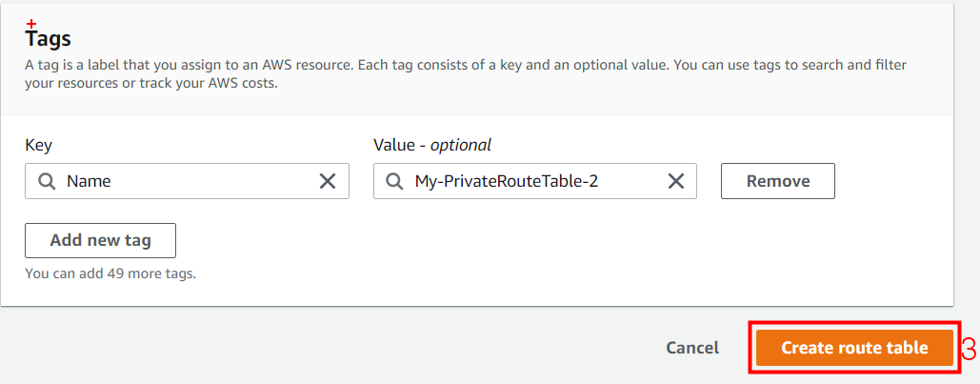The width and height of the screenshot is (980, 384).
Task: Click the Tags section heading
Action: (x=49, y=40)
